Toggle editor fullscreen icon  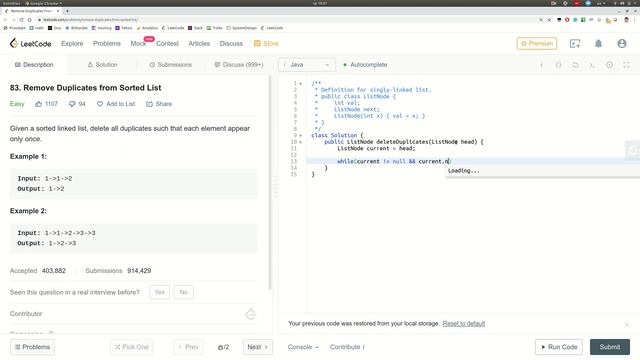(x=626, y=64)
